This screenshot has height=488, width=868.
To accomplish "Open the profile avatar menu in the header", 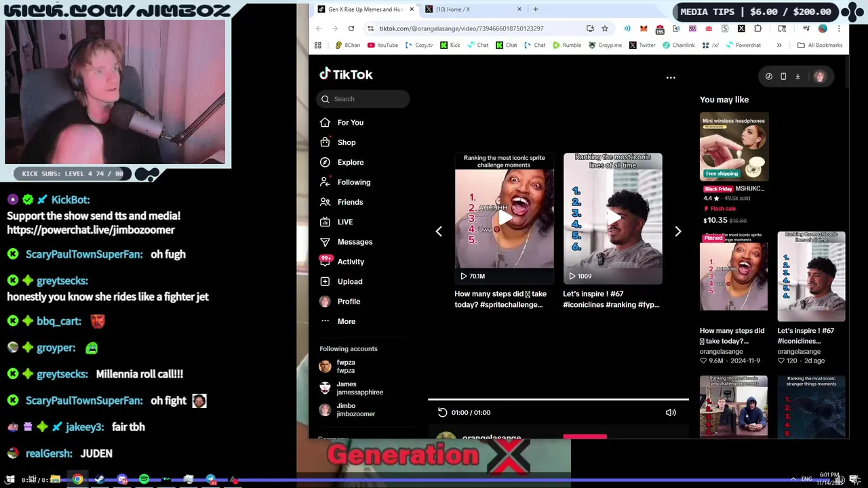I will [819, 77].
